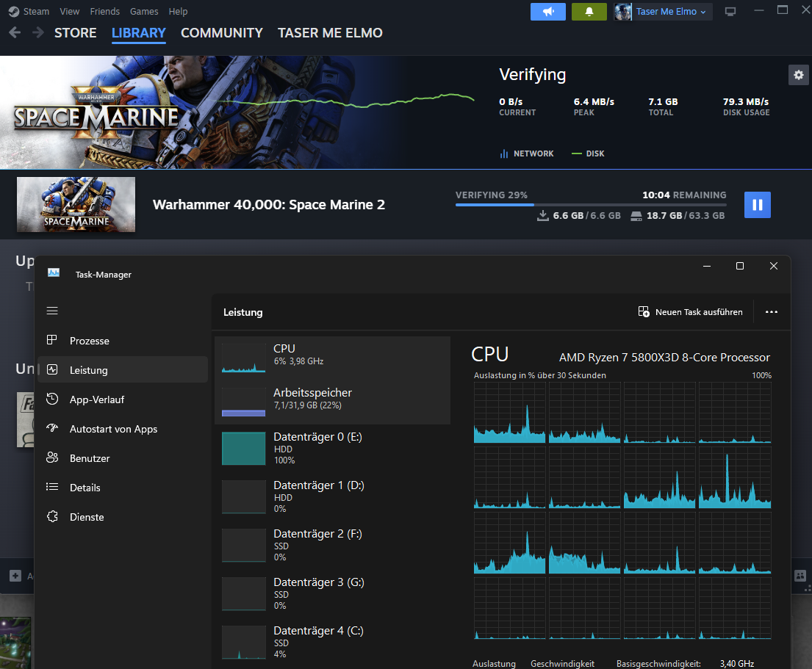Viewport: 812px width, 669px height.
Task: Click Neuen Task ausführen button
Action: pyautogui.click(x=690, y=312)
